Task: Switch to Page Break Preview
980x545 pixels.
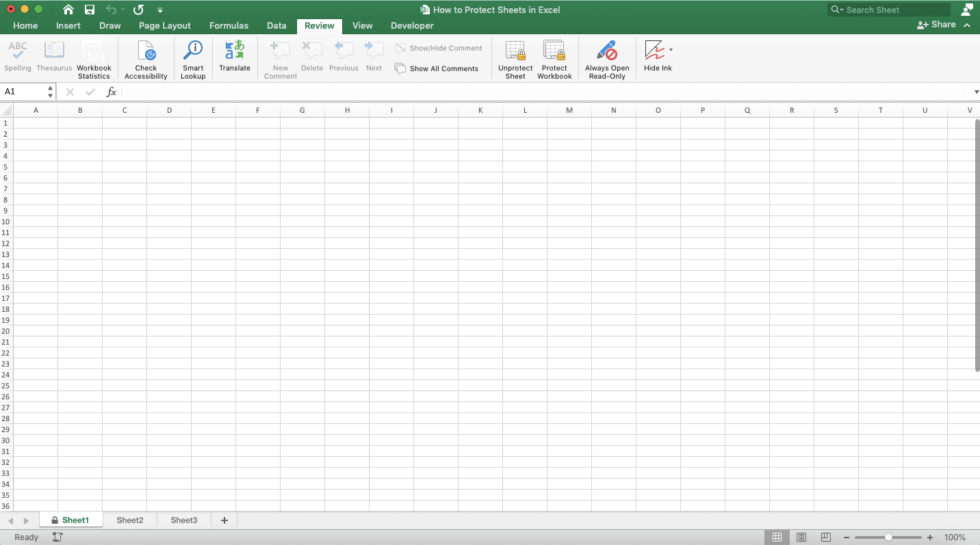Action: click(x=826, y=537)
